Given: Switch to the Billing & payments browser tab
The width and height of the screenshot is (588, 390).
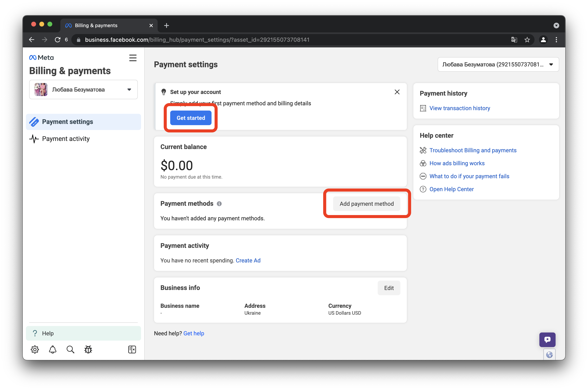Looking at the screenshot, I should pyautogui.click(x=109, y=25).
